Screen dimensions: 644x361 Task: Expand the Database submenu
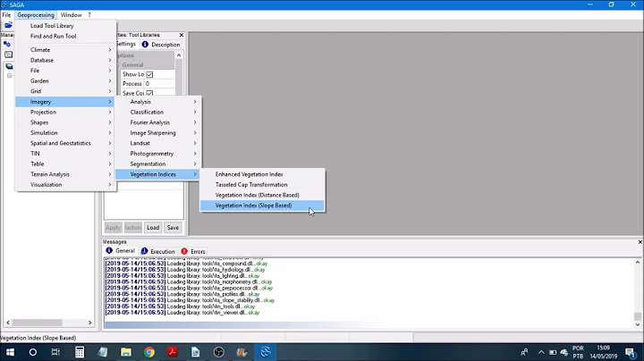[x=65, y=60]
